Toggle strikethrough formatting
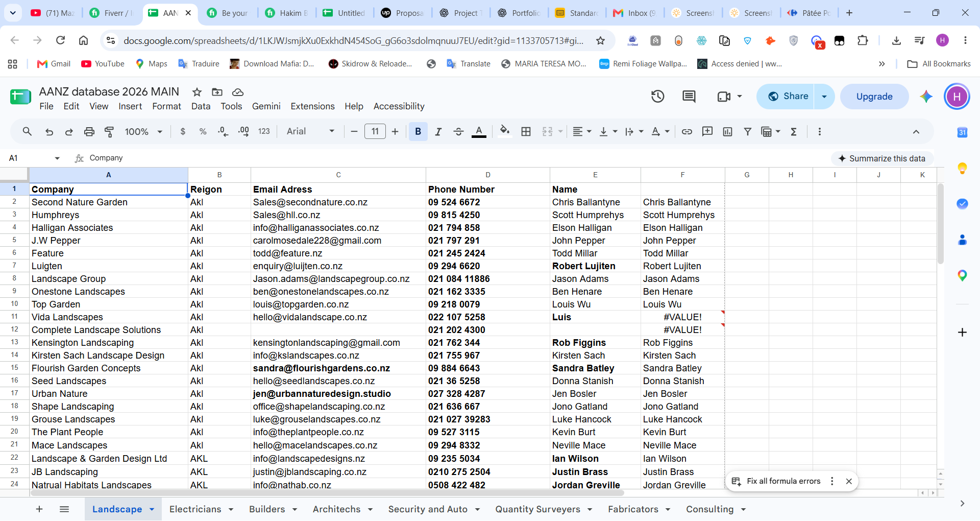 tap(458, 132)
